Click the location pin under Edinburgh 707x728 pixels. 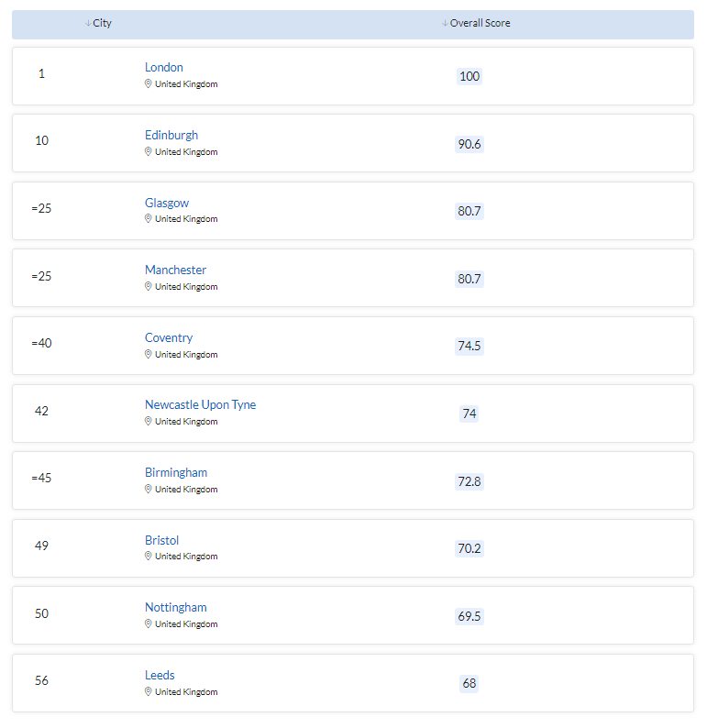click(x=148, y=151)
